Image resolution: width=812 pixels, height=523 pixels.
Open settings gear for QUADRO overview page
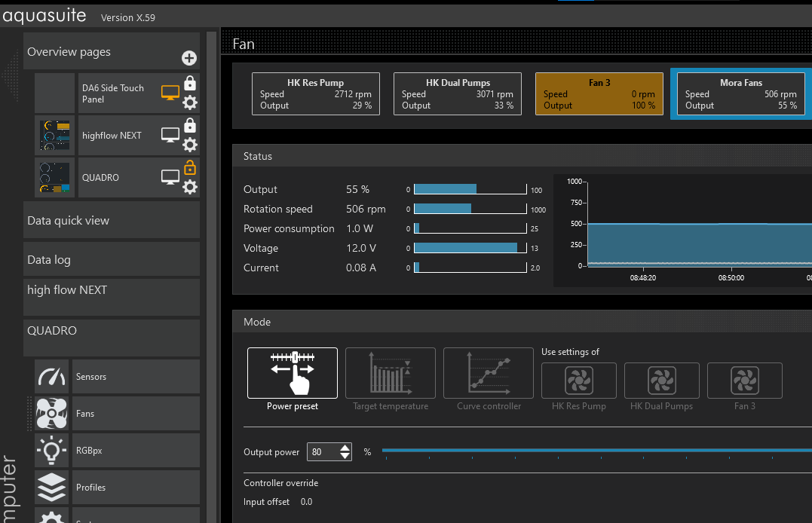[x=190, y=186]
